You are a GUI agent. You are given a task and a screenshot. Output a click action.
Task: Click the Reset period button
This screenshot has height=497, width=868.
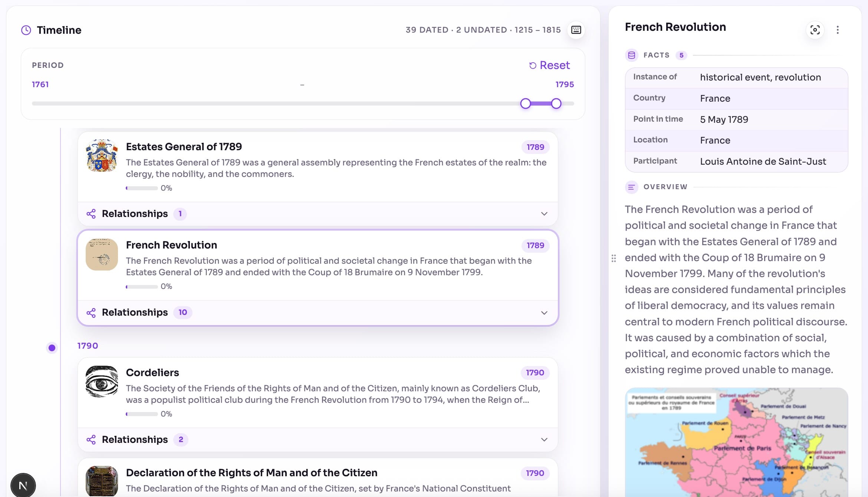pyautogui.click(x=549, y=65)
